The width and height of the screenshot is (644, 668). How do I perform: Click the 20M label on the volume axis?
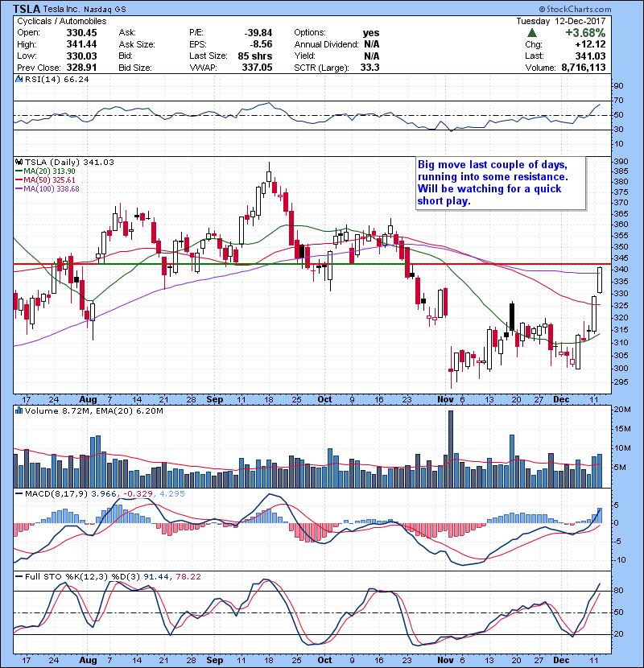pos(621,410)
